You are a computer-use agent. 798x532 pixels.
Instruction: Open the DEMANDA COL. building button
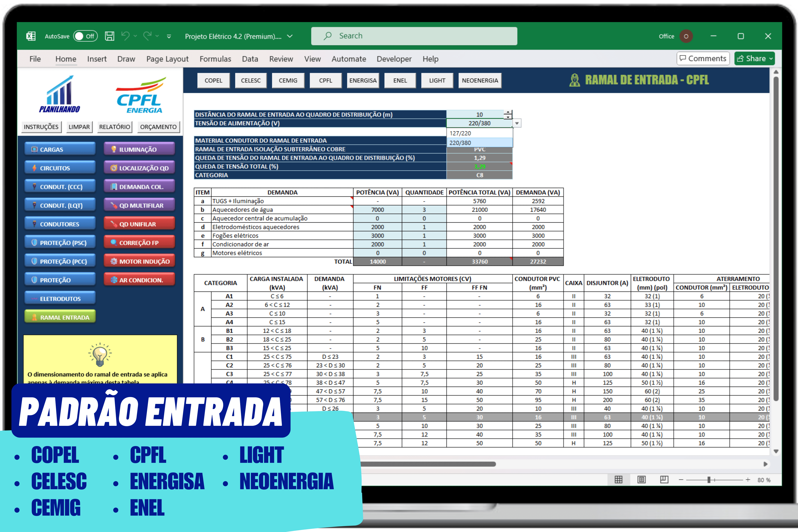(139, 187)
